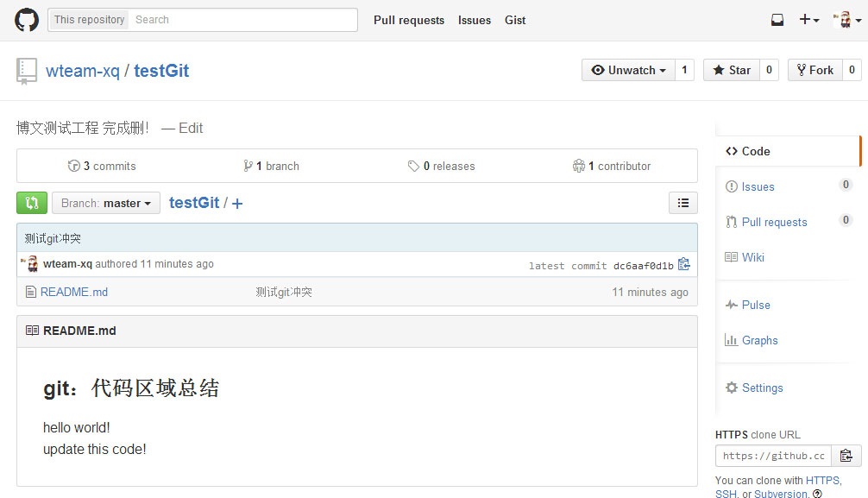The height and width of the screenshot is (498, 868).
Task: View the 1 contributor page
Action: pos(612,167)
